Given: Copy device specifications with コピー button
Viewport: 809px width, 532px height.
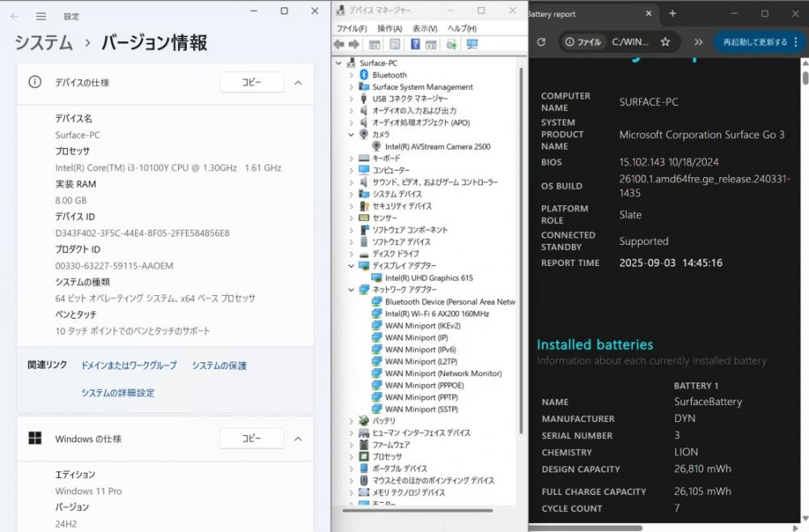Looking at the screenshot, I should (x=252, y=82).
